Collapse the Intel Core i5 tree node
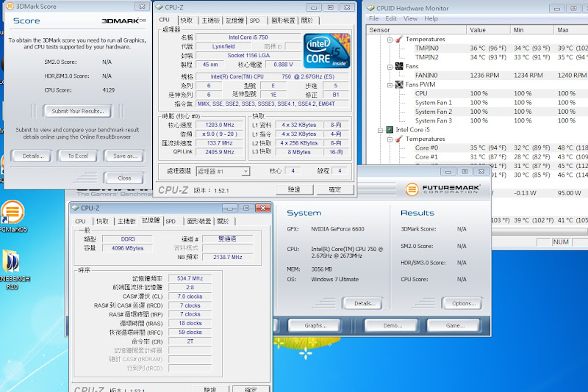The image size is (588, 392). coord(380,130)
